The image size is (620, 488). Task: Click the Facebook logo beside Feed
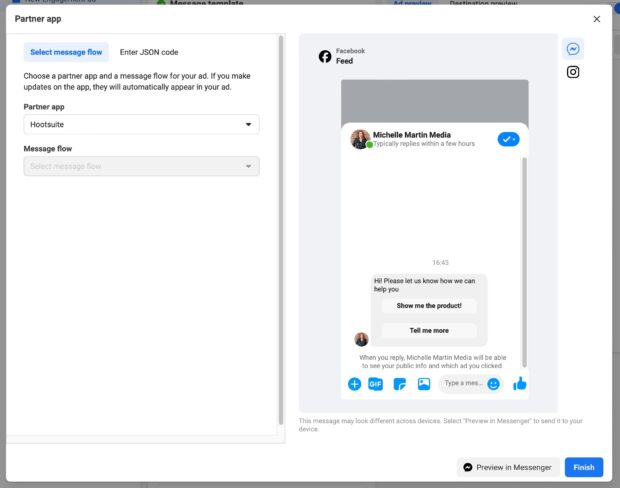pos(325,57)
